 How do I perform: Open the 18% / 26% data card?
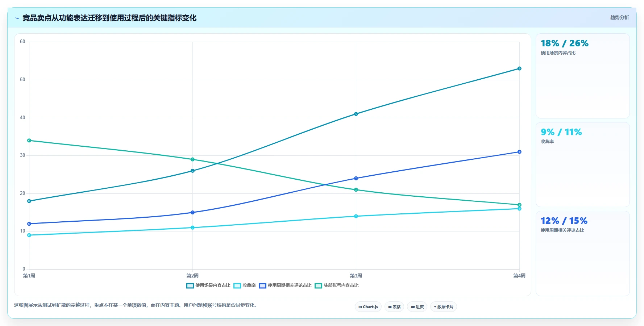coord(582,76)
